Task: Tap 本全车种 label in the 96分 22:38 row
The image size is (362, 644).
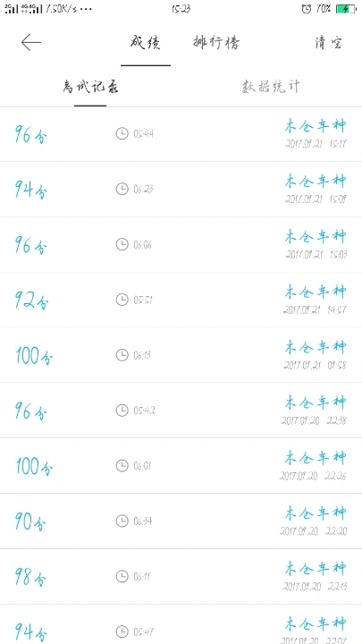Action: tap(316, 402)
